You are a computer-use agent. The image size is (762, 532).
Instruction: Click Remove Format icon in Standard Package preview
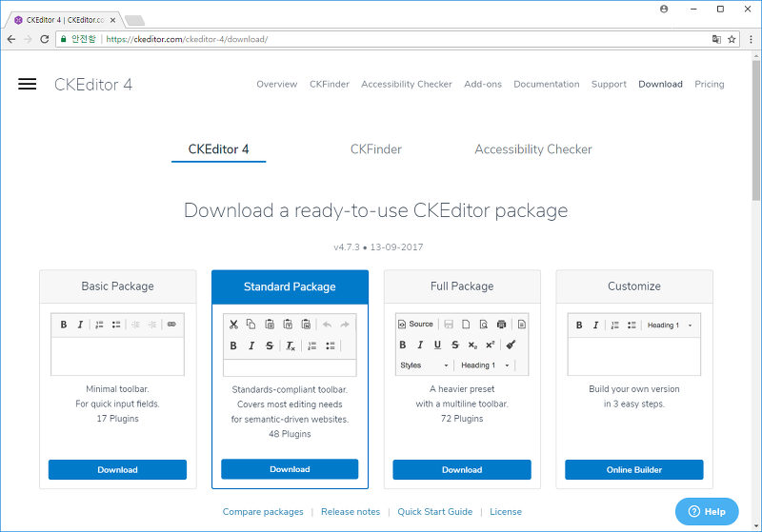pyautogui.click(x=291, y=345)
